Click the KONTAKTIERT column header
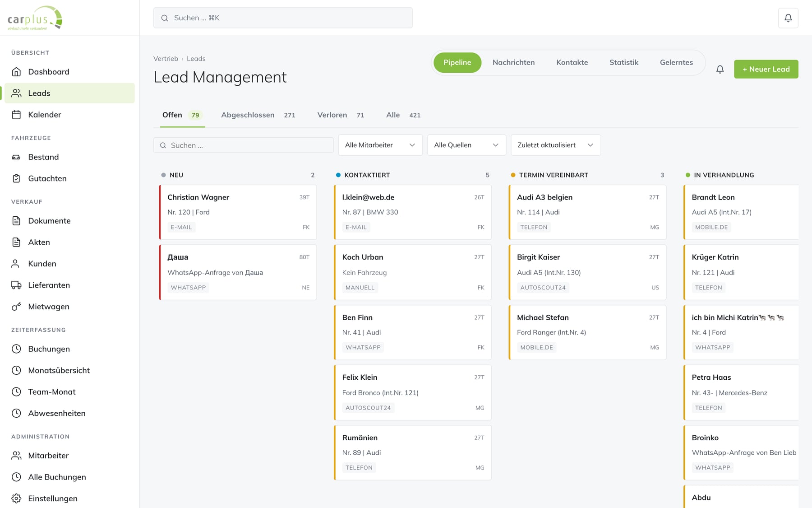 (367, 175)
